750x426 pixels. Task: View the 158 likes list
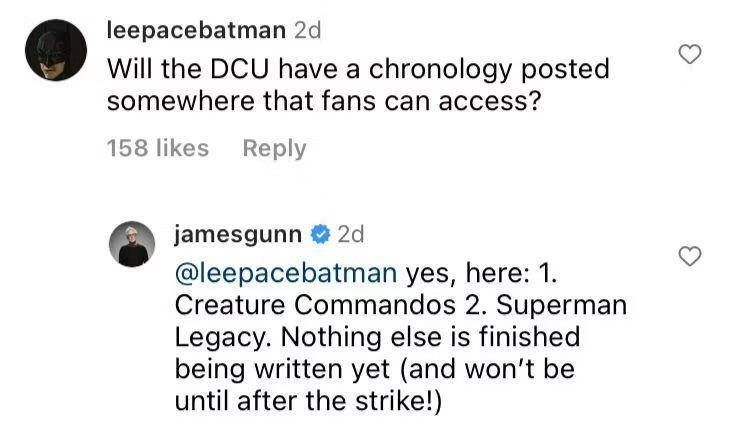pos(158,148)
